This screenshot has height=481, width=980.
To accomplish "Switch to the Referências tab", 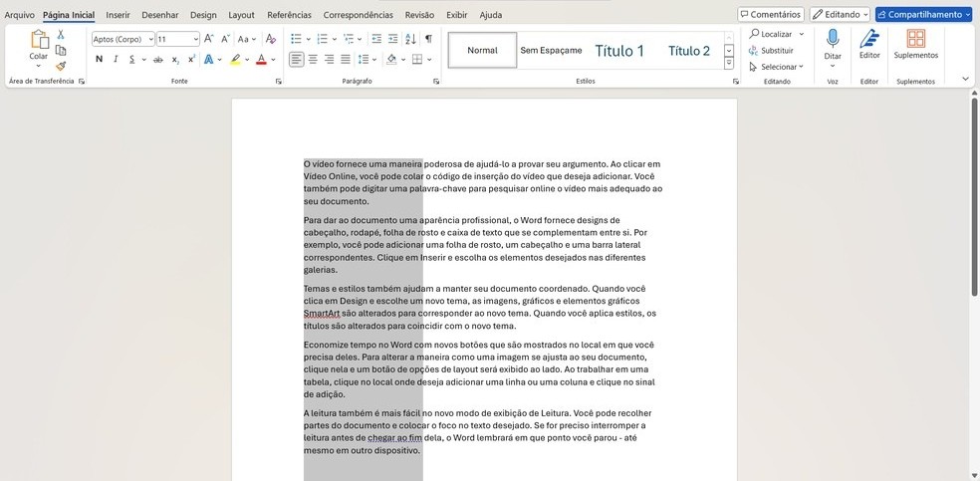I will click(289, 15).
